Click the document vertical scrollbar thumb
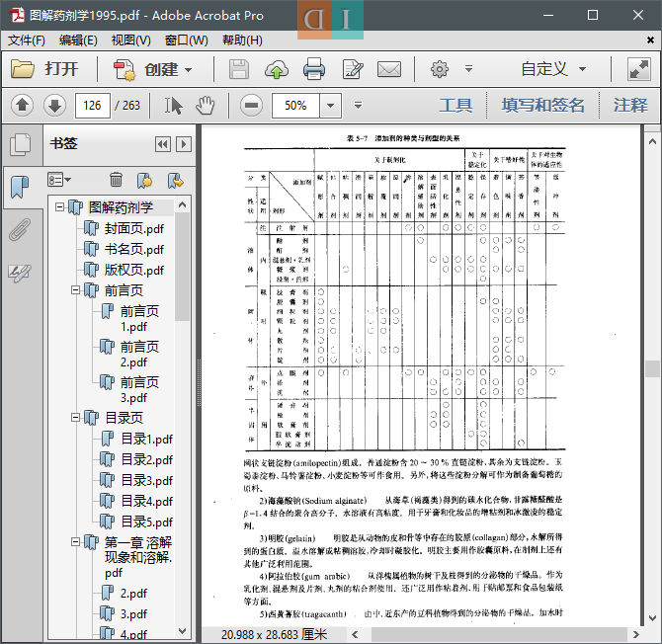The height and width of the screenshot is (644, 662). pos(652,368)
